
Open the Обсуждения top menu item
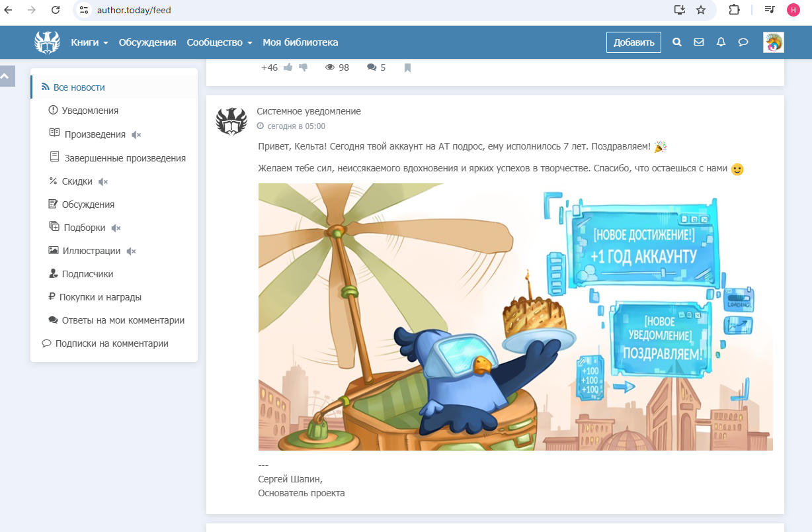coord(147,42)
